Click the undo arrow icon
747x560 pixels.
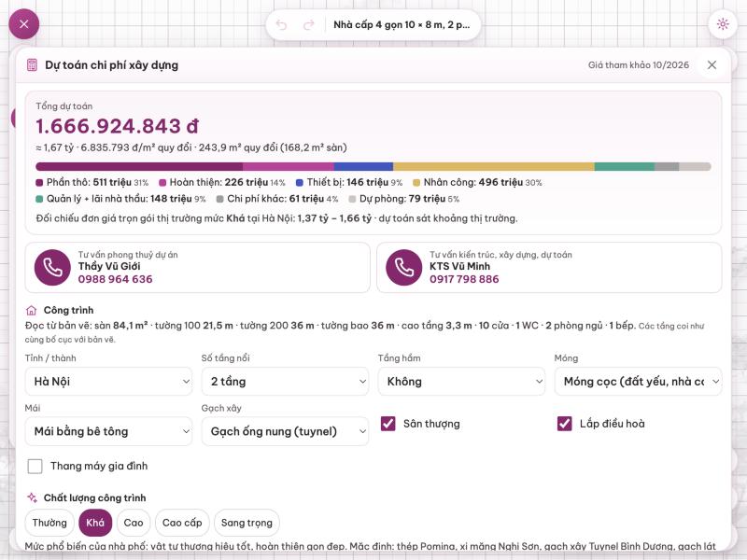point(282,25)
